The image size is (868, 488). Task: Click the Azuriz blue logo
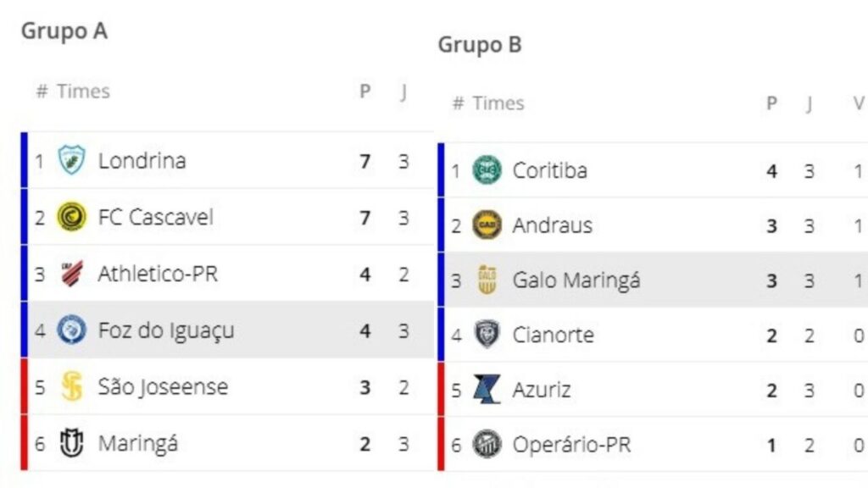(x=487, y=390)
